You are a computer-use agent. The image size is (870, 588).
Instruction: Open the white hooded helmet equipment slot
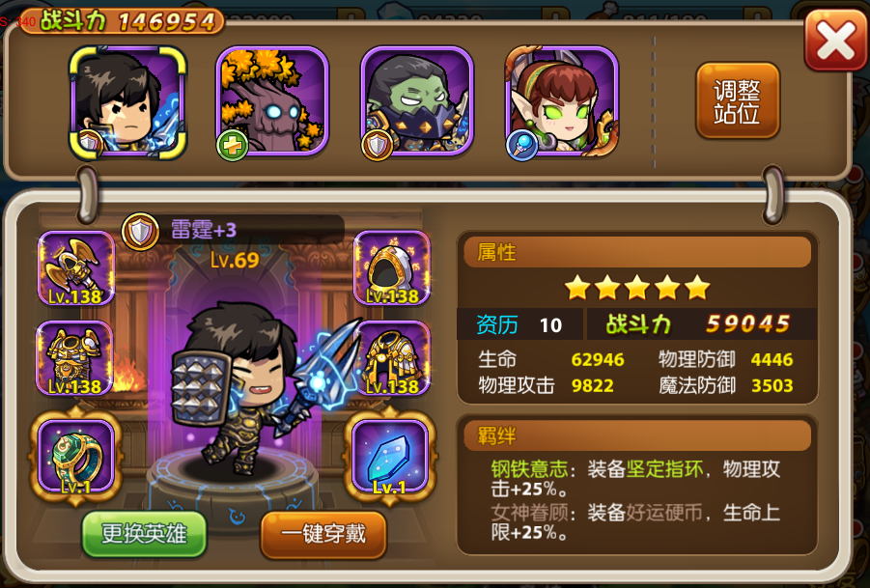click(392, 268)
